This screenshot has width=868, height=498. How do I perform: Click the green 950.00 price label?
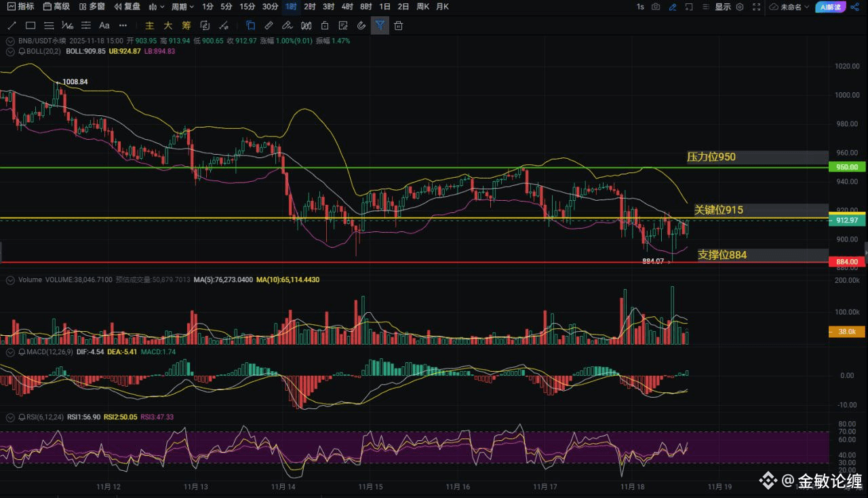pyautogui.click(x=847, y=167)
